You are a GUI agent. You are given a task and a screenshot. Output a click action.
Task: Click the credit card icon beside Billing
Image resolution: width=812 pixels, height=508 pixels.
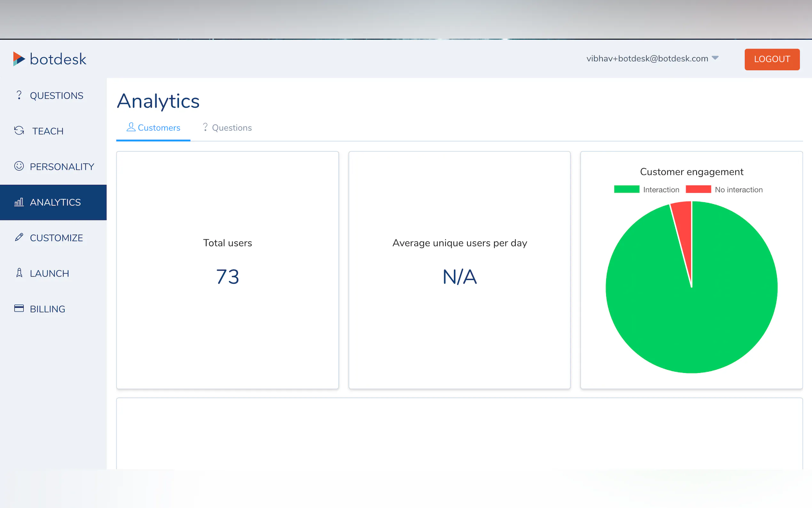[x=19, y=308]
